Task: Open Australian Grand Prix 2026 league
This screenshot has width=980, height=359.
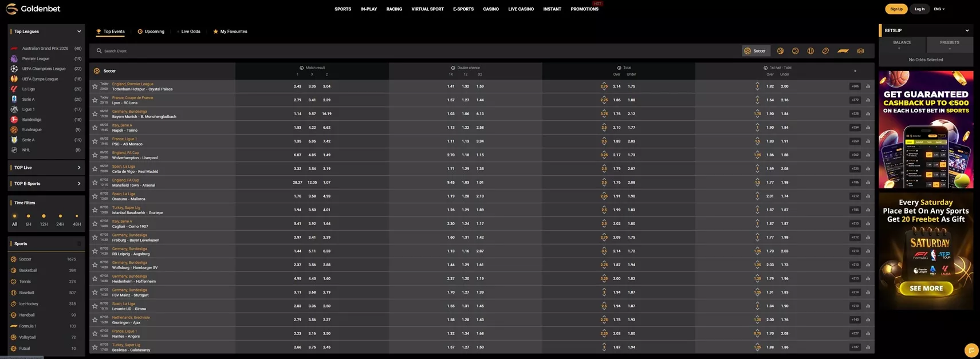Action: point(46,49)
